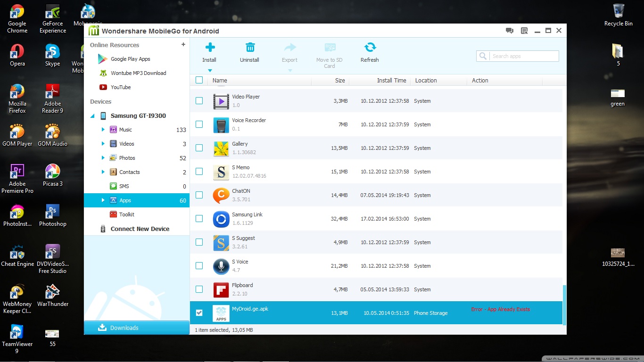Check the Voice Recorder checkbox
644x362 pixels.
click(x=199, y=124)
